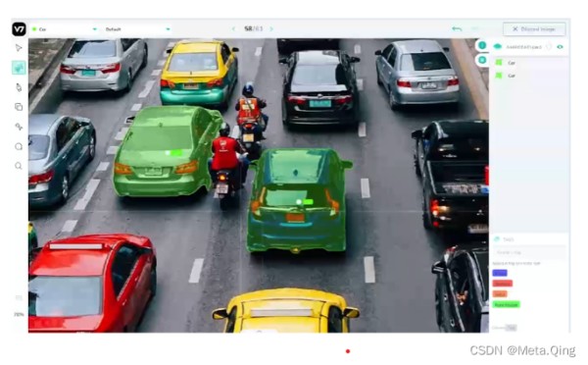Click the tag name input field

529,252
